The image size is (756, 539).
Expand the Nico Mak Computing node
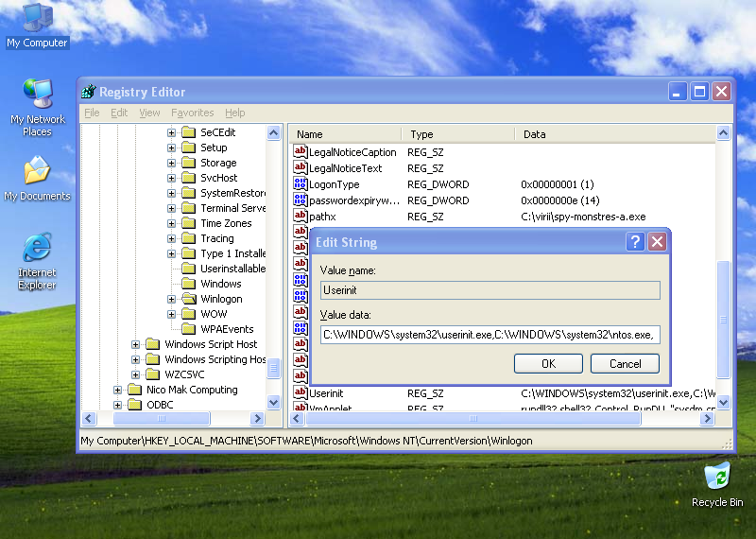click(x=117, y=390)
